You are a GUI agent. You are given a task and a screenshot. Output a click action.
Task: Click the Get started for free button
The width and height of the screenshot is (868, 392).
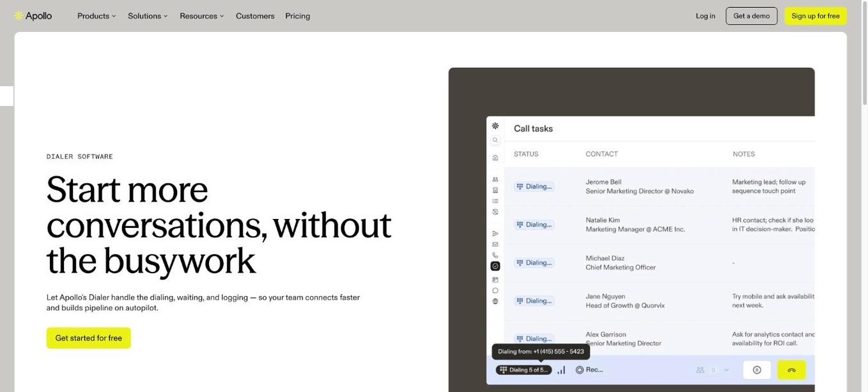pos(89,338)
